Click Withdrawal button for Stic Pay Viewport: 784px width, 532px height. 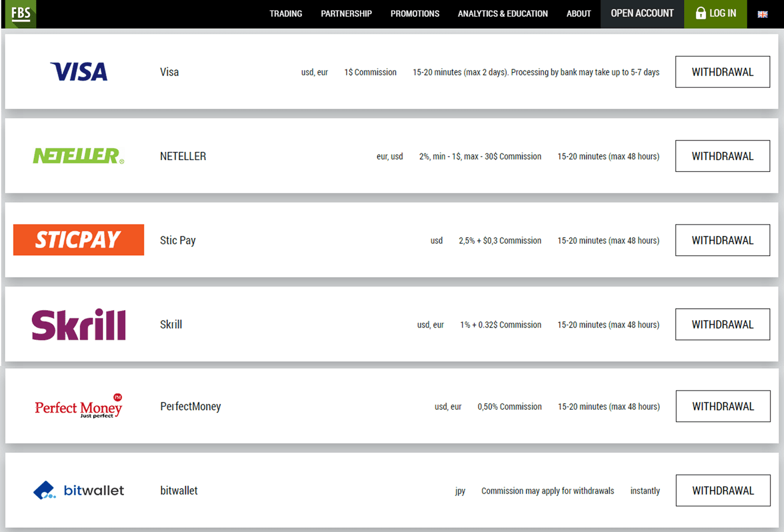click(x=723, y=240)
